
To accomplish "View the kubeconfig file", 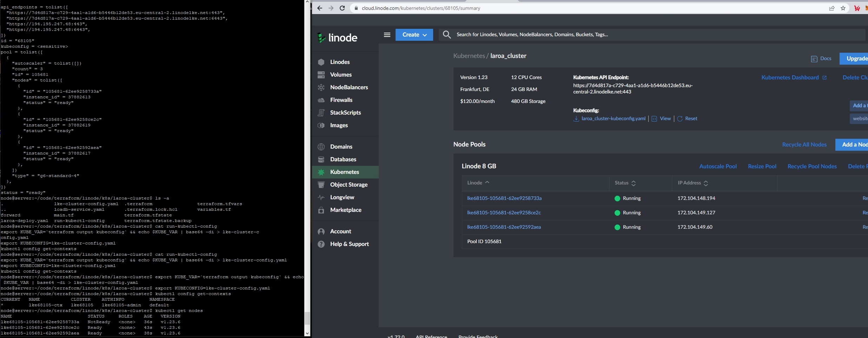I will coord(661,118).
